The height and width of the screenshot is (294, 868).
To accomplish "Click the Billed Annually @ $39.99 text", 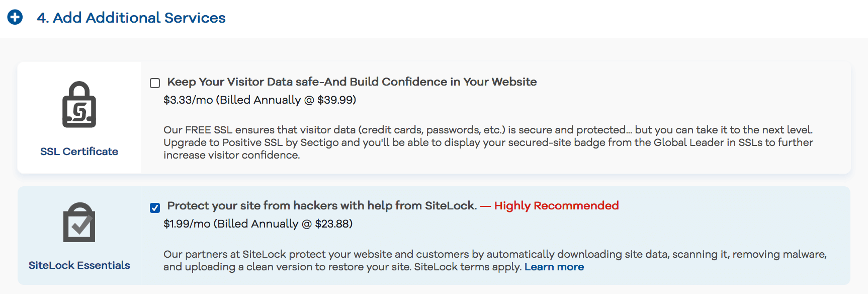I will point(286,100).
